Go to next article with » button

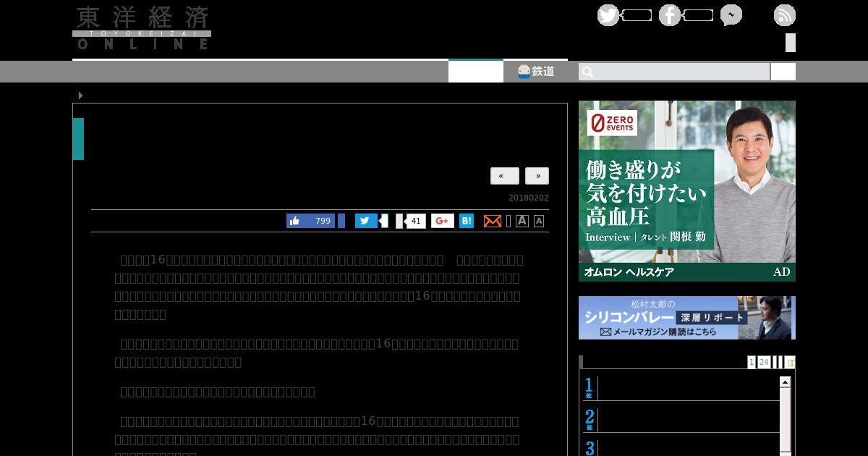(x=537, y=176)
